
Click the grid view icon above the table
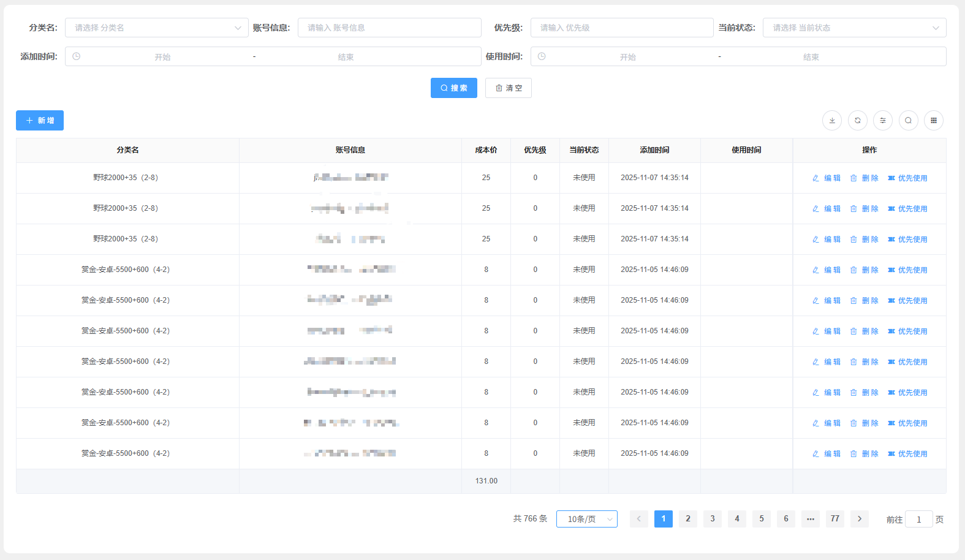click(934, 121)
